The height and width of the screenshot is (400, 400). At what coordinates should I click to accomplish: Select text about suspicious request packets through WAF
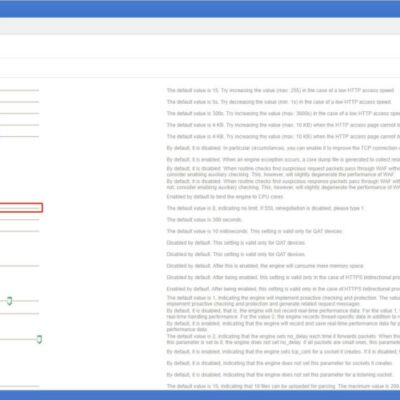point(283,172)
